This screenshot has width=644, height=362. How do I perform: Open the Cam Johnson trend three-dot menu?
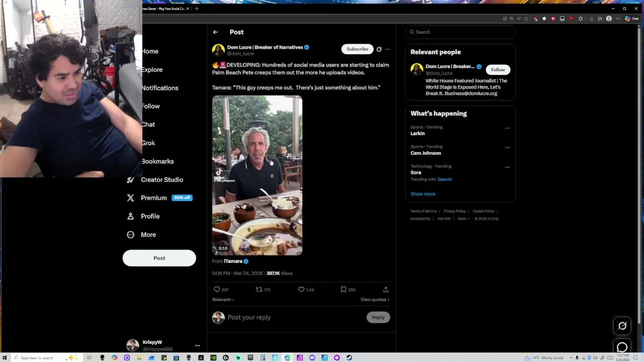tap(507, 148)
